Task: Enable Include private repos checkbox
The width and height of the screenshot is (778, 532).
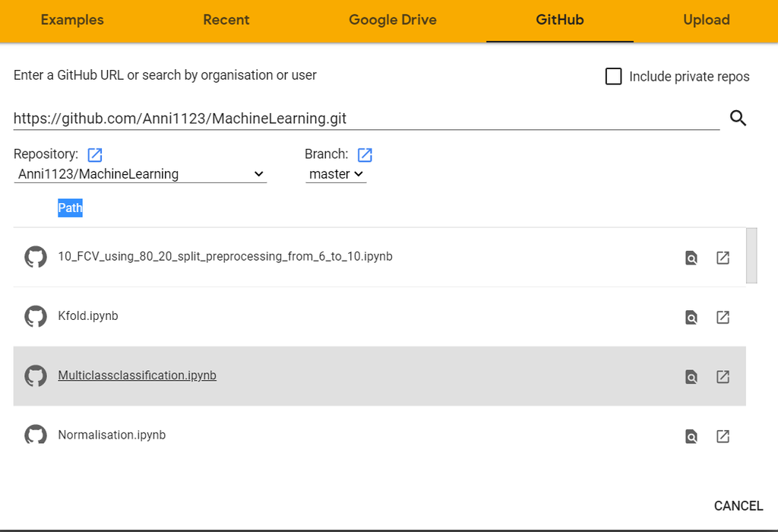Action: (613, 77)
